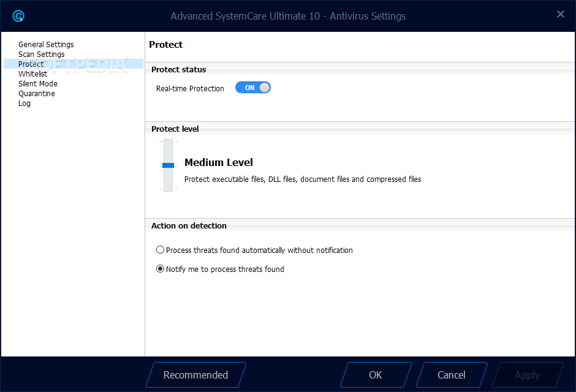
Task: Open the Silent Mode section
Action: click(38, 84)
